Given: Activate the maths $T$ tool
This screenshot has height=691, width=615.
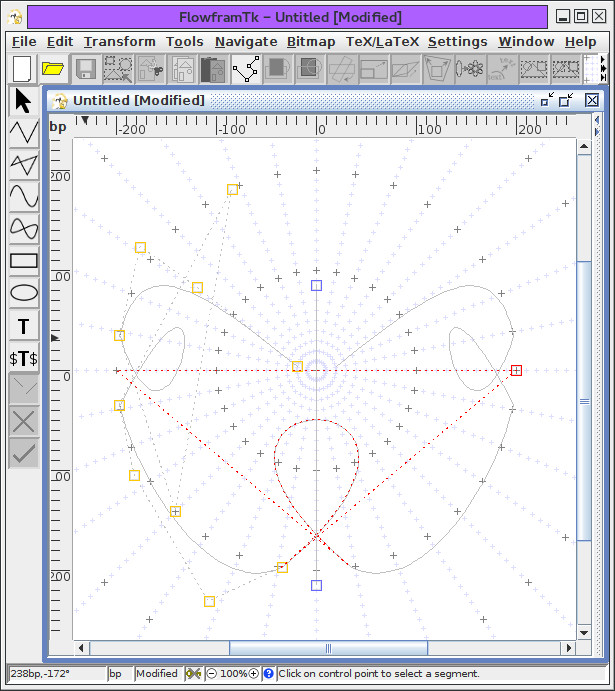Looking at the screenshot, I should (24, 358).
